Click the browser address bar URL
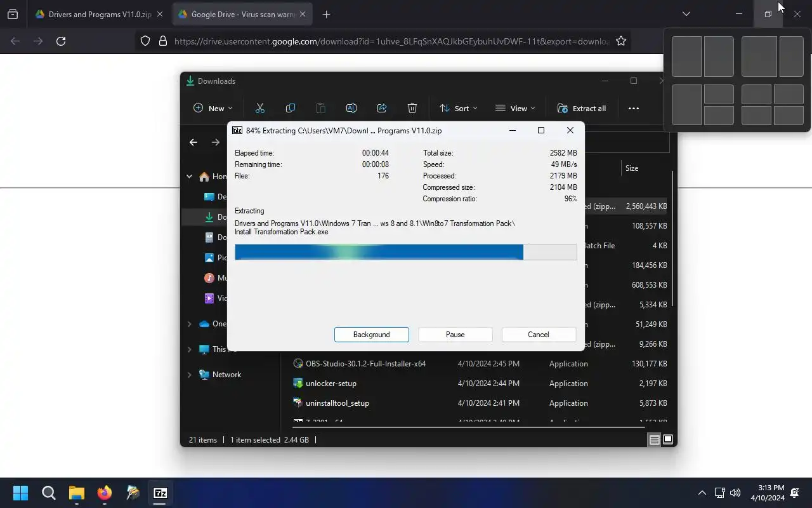 (391, 41)
